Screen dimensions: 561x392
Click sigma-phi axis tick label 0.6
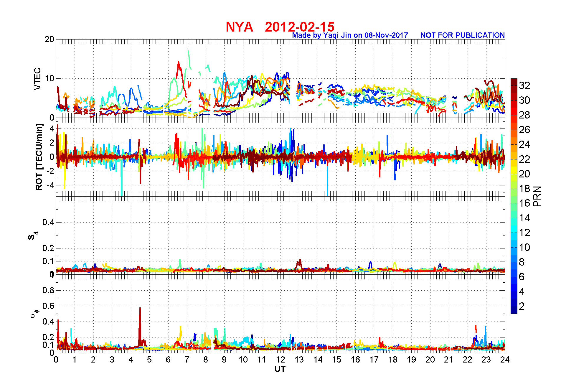point(49,306)
